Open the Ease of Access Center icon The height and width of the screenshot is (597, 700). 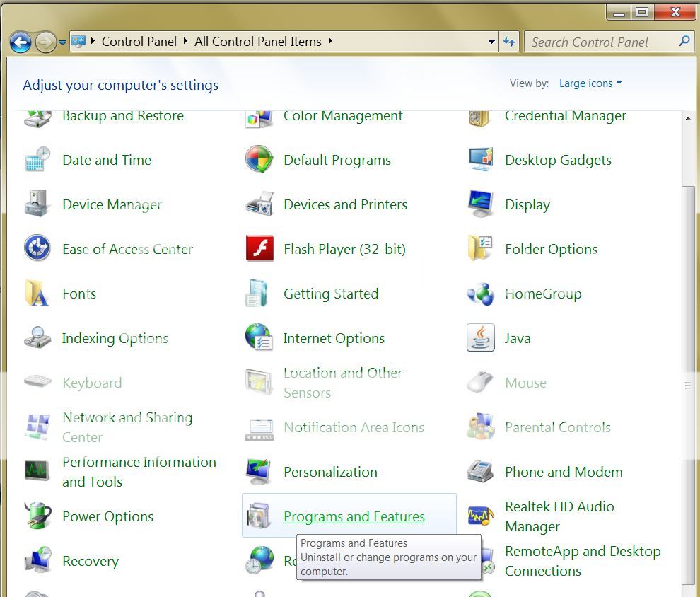(x=37, y=248)
